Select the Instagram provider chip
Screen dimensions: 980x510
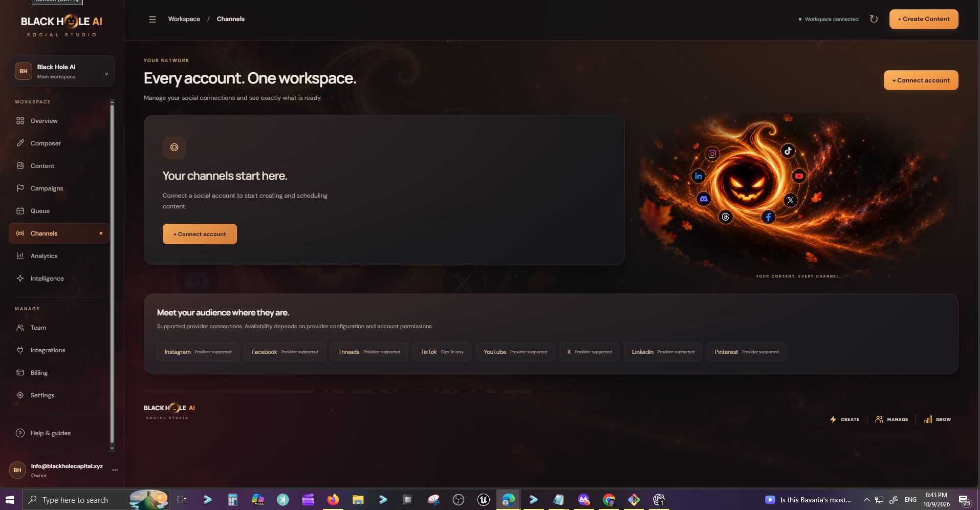pyautogui.click(x=198, y=352)
